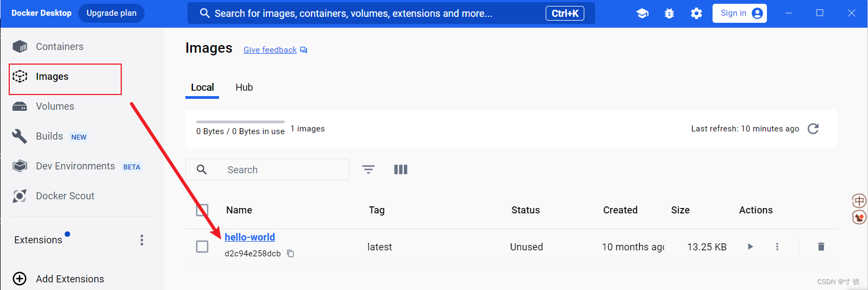The width and height of the screenshot is (868, 290).
Task: Select all images with header checkbox
Action: (x=202, y=210)
